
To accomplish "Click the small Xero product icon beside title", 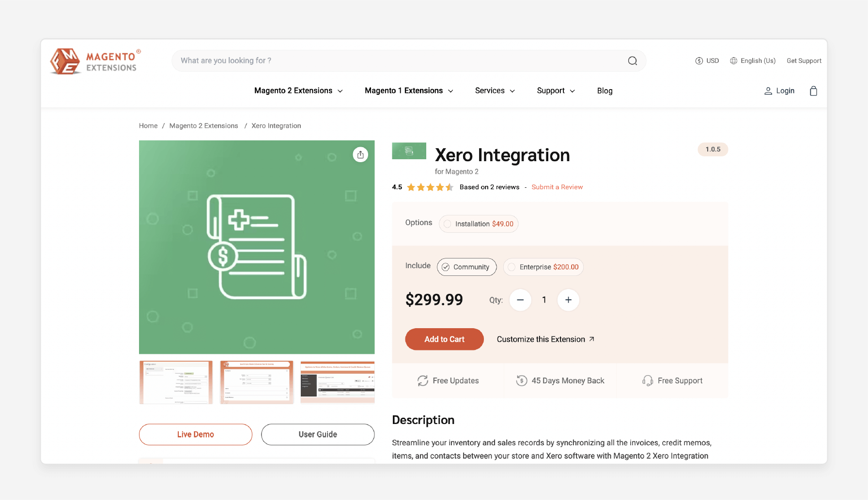I will tap(409, 151).
